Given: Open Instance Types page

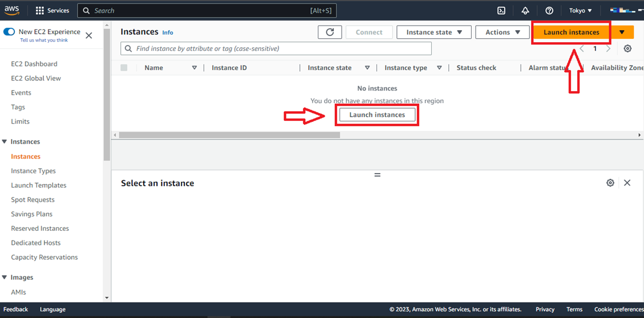Looking at the screenshot, I should 33,171.
